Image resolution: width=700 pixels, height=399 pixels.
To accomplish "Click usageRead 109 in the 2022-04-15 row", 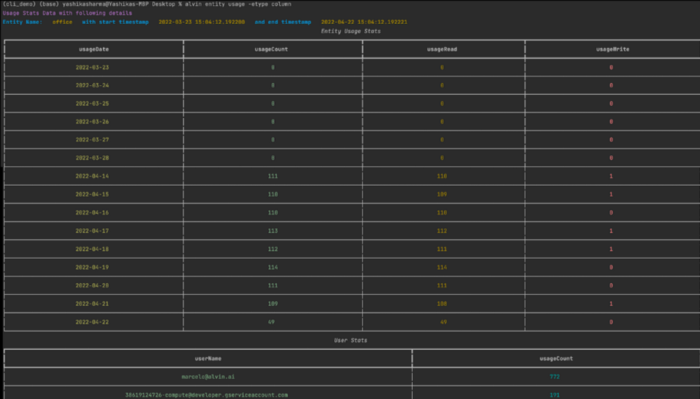I will 442,195.
